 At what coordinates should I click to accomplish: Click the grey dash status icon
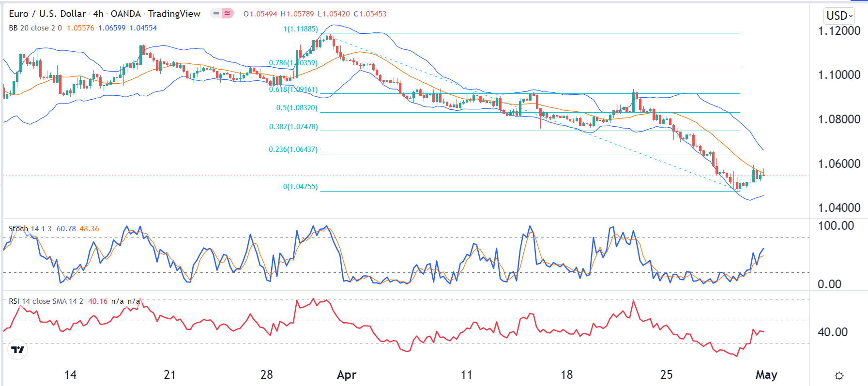216,14
